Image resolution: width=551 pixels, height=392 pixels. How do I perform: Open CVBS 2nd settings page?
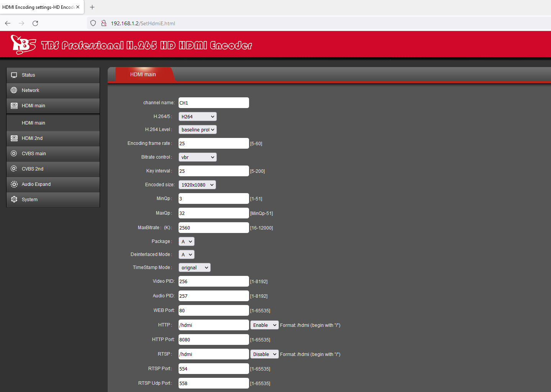53,169
